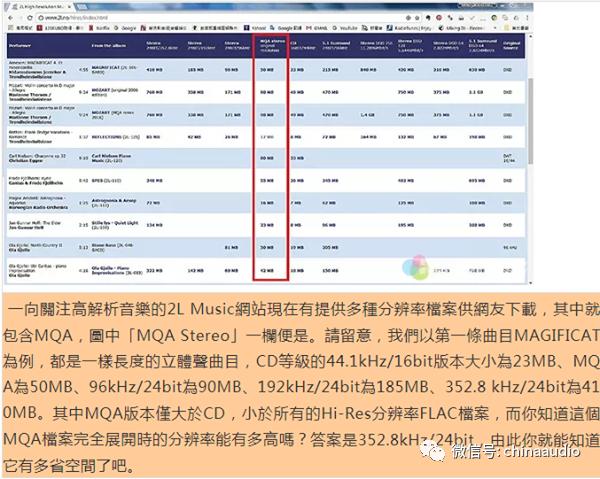Download the 72 MB file in Astrognosia row
Screen dimensions: 600x479
[x=153, y=203]
